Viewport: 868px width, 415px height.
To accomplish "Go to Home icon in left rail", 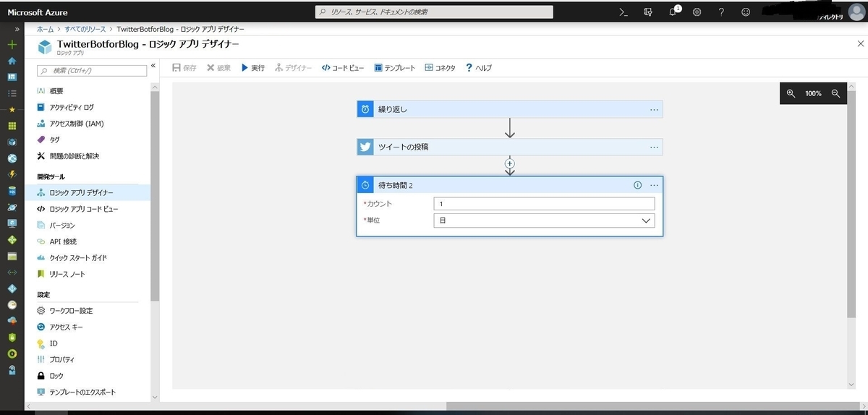I will (12, 61).
